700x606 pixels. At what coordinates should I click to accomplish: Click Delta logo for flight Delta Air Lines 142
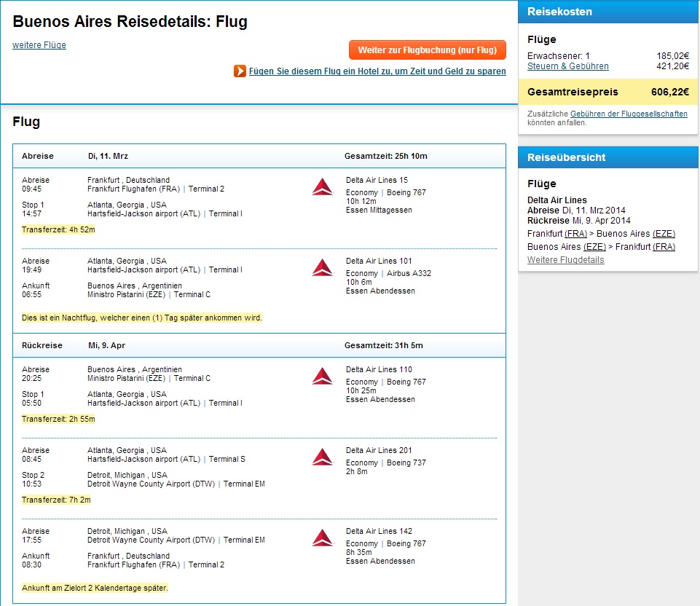323,538
